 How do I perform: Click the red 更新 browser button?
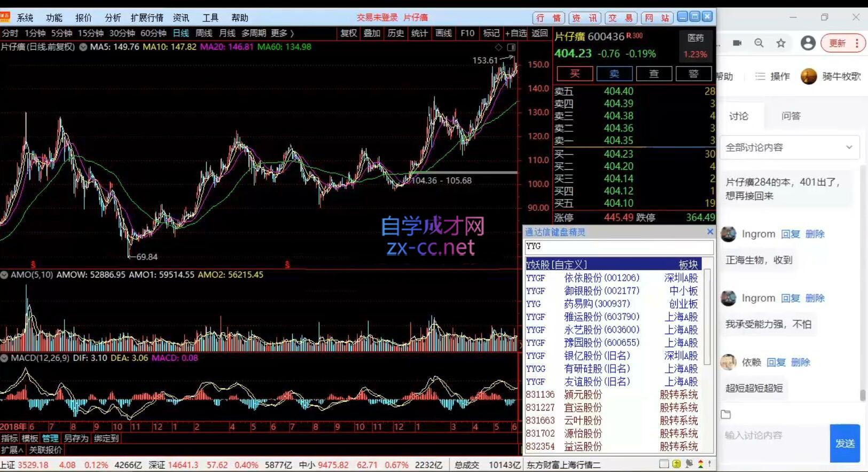pyautogui.click(x=843, y=43)
